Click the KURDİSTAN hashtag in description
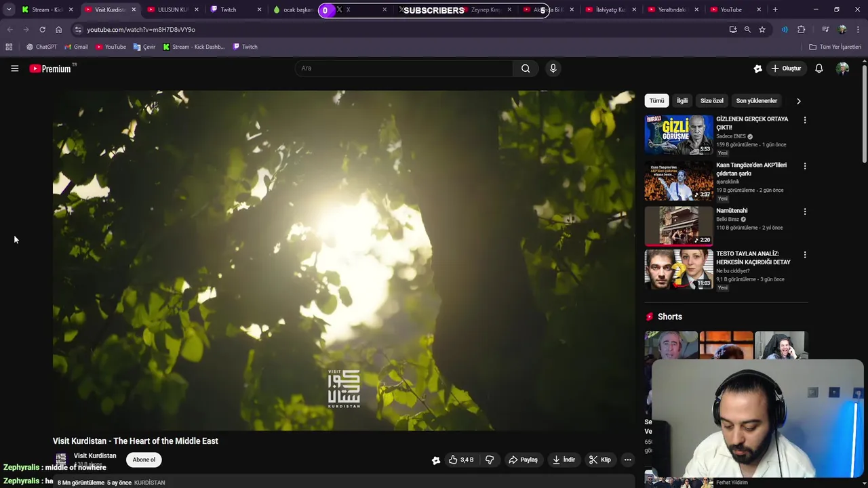 tap(150, 483)
